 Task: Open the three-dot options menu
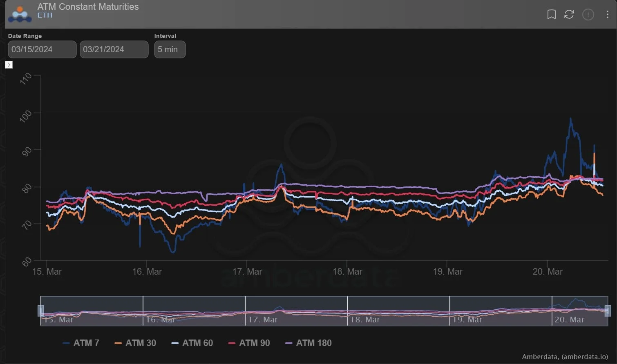[607, 15]
